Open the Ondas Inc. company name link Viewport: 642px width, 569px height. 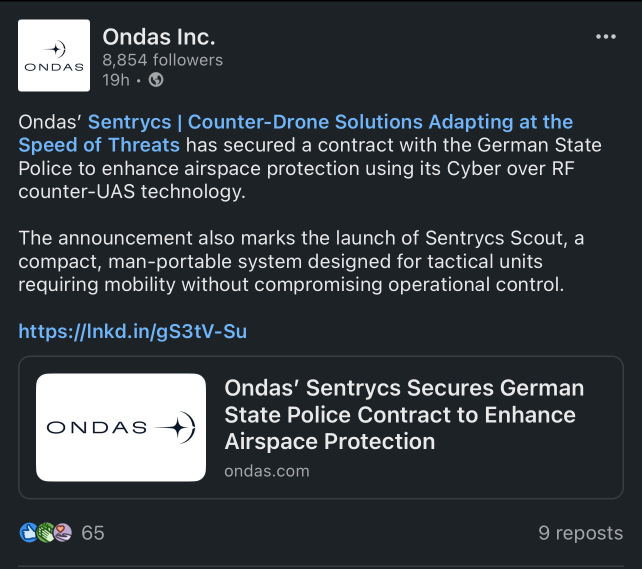[x=158, y=37]
